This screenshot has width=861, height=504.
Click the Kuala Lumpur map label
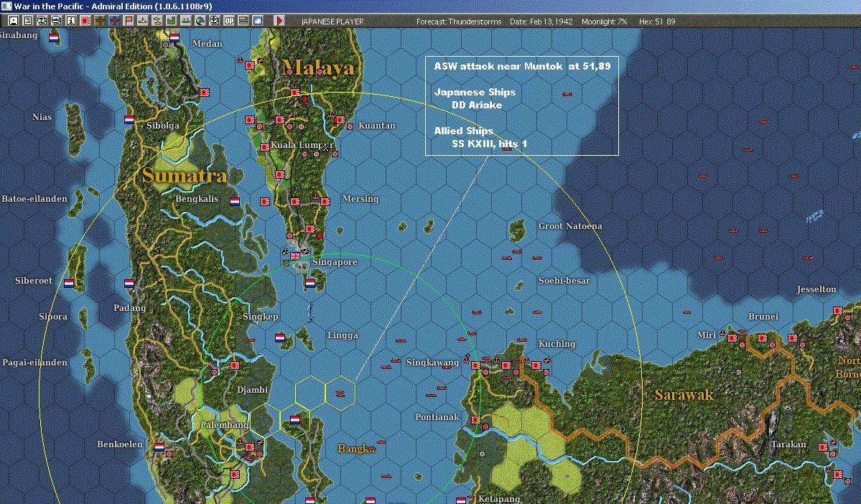pyautogui.click(x=302, y=145)
